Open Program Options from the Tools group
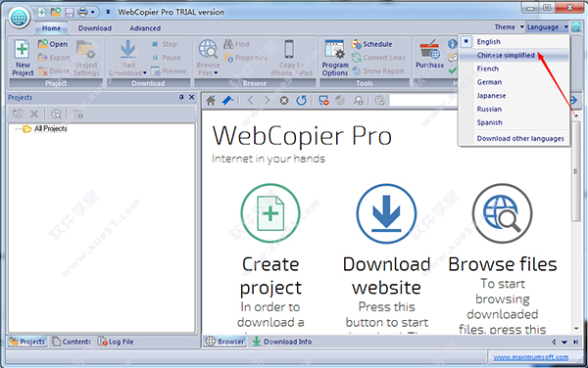588x368 pixels. [x=335, y=58]
